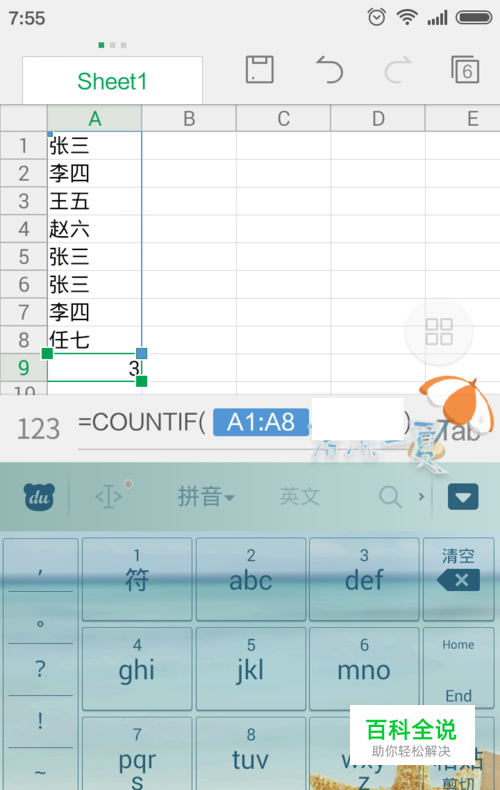The height and width of the screenshot is (790, 500).
Task: Tap cell A7 containing 李四
Action: pyautogui.click(x=94, y=312)
